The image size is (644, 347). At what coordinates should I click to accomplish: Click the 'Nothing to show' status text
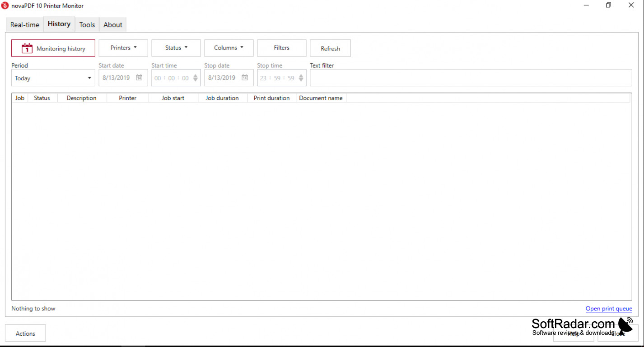point(33,309)
